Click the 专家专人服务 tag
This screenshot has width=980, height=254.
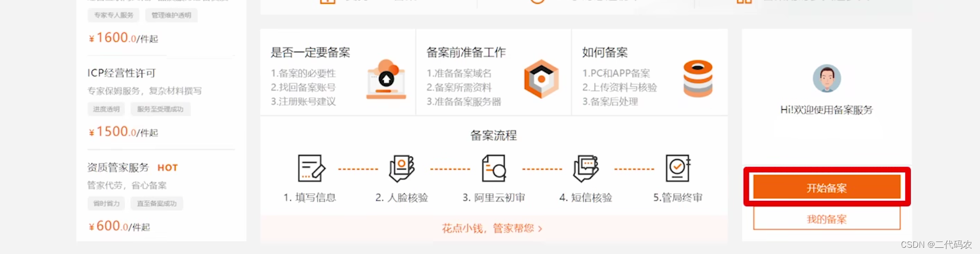click(x=114, y=15)
